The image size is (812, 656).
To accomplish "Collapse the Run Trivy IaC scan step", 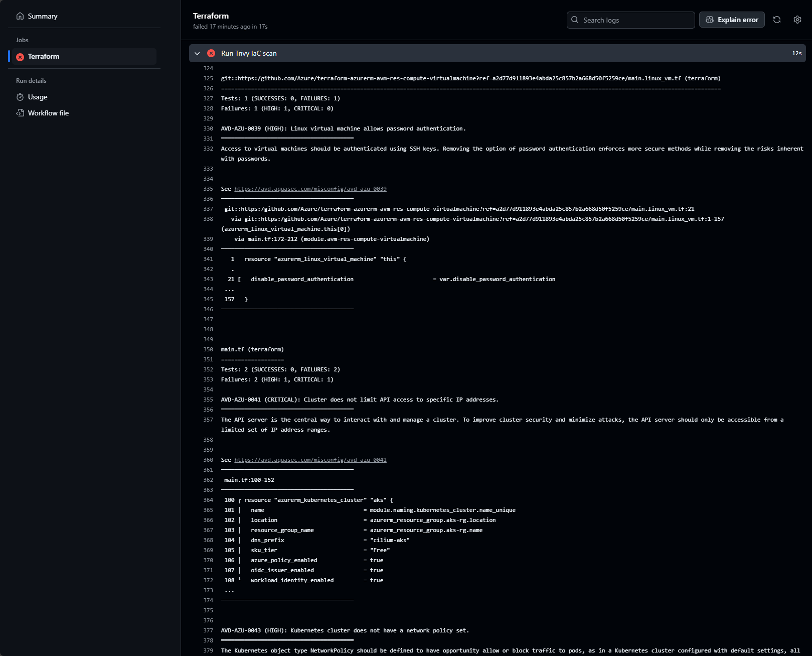I will [197, 53].
